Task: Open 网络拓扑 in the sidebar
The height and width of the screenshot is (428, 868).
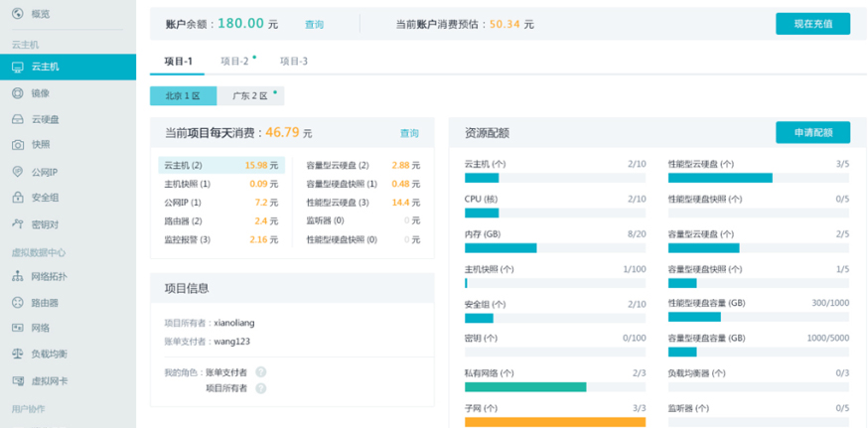Action: [x=49, y=276]
